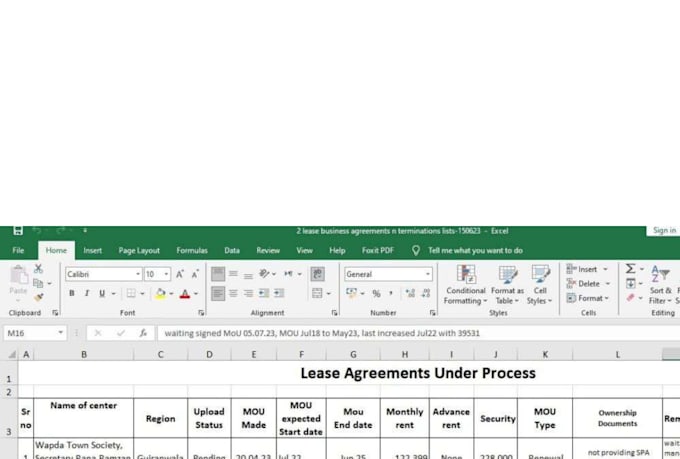
Task: Click the Fill down icon in Editing
Action: (x=631, y=283)
